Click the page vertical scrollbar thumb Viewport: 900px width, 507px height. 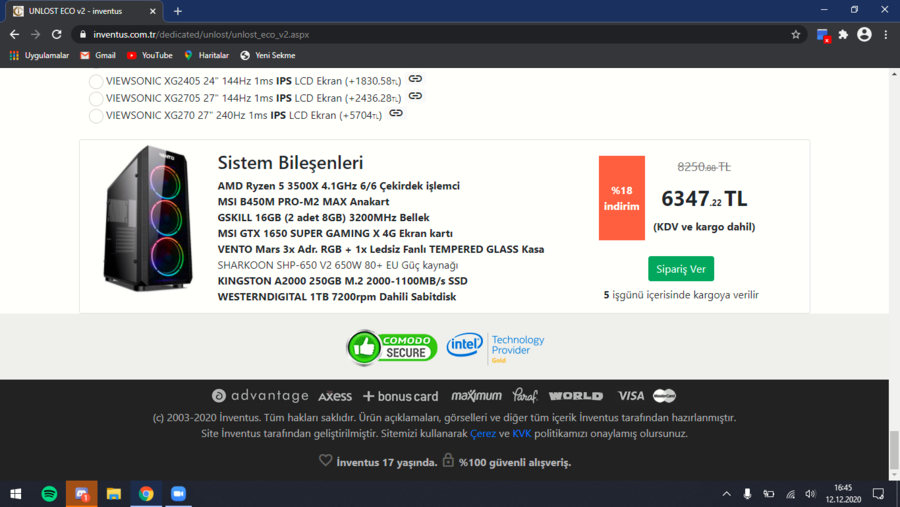pos(894,450)
